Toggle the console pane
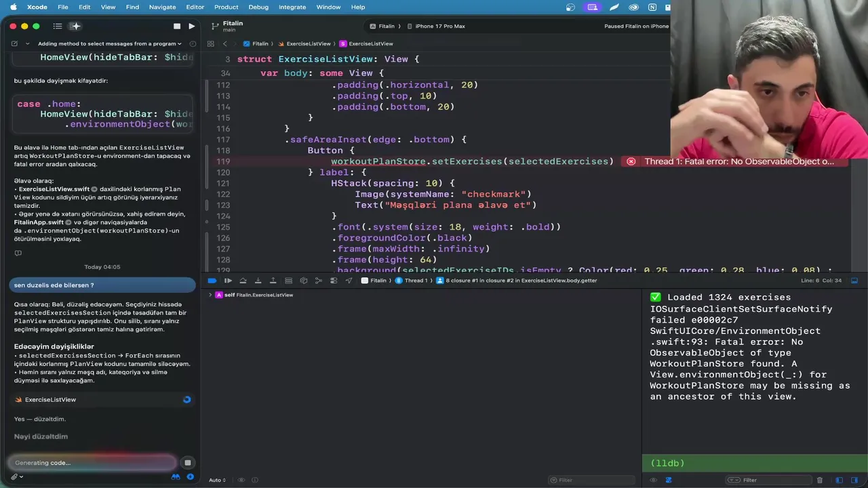Image resolution: width=868 pixels, height=488 pixels. 854,481
